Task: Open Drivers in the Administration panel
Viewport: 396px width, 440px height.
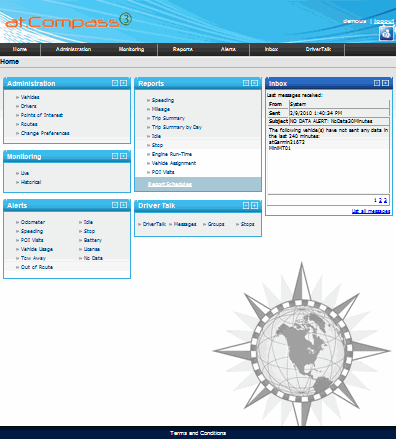Action: coord(29,106)
